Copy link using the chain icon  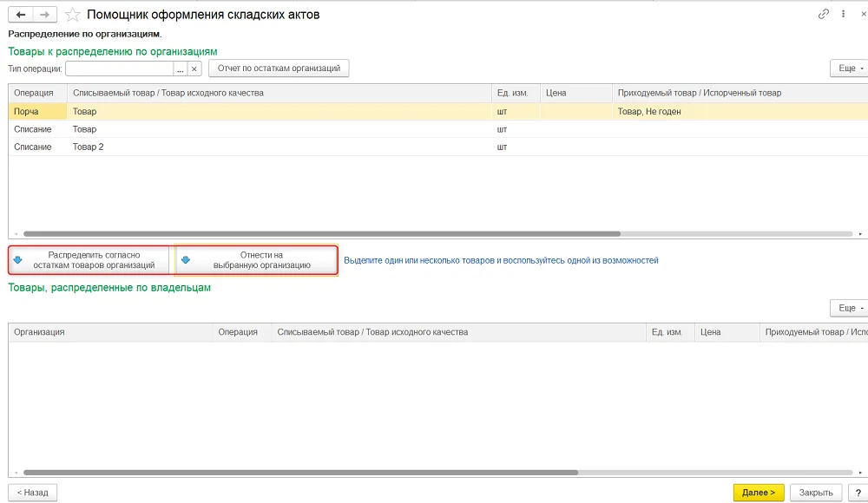pos(824,14)
